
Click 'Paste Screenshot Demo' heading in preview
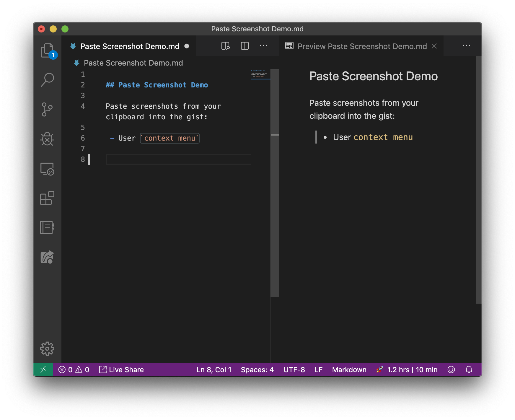[374, 76]
